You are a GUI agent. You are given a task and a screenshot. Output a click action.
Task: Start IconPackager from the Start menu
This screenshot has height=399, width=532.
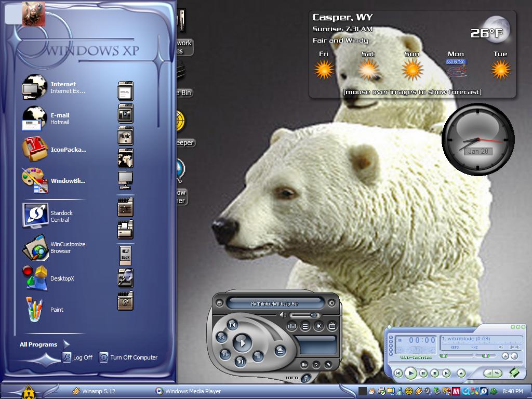(54, 150)
